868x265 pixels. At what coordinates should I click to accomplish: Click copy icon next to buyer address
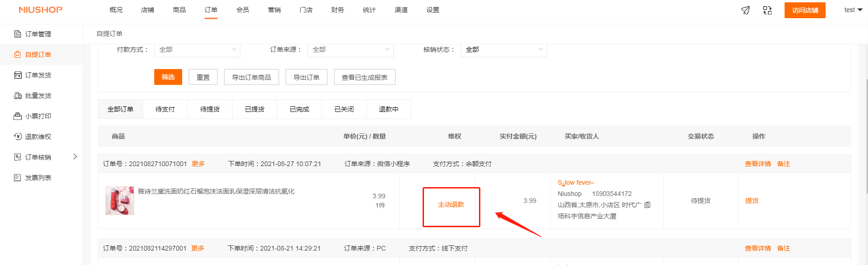pyautogui.click(x=647, y=205)
